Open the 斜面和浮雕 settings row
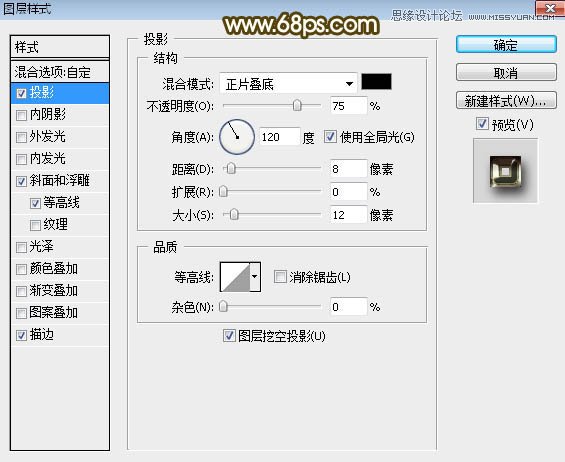Image resolution: width=565 pixels, height=462 pixels. pos(60,181)
